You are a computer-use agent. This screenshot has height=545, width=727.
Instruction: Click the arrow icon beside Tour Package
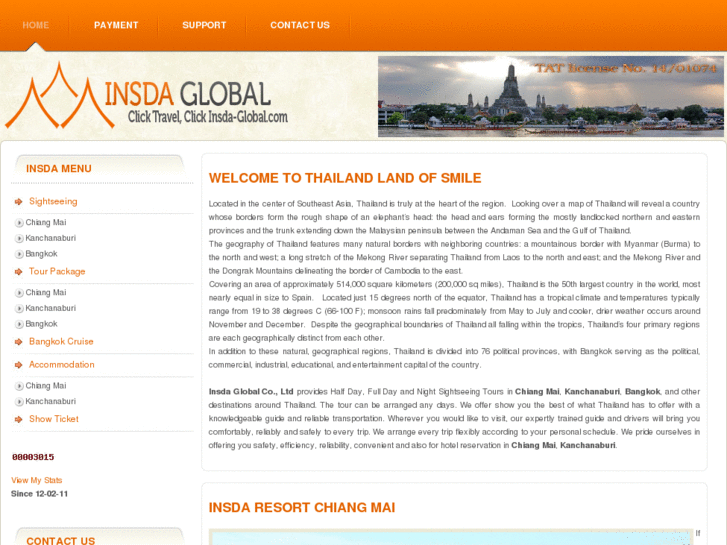click(x=19, y=272)
